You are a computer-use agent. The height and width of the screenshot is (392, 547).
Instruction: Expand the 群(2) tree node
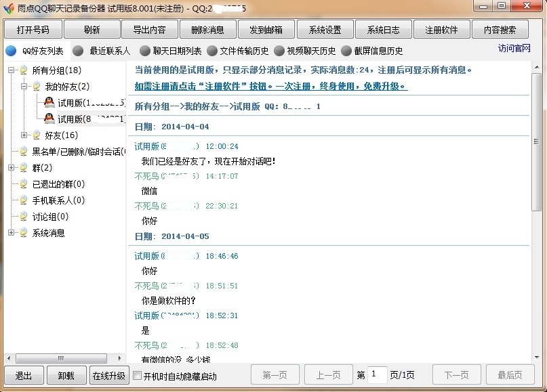(x=12, y=168)
